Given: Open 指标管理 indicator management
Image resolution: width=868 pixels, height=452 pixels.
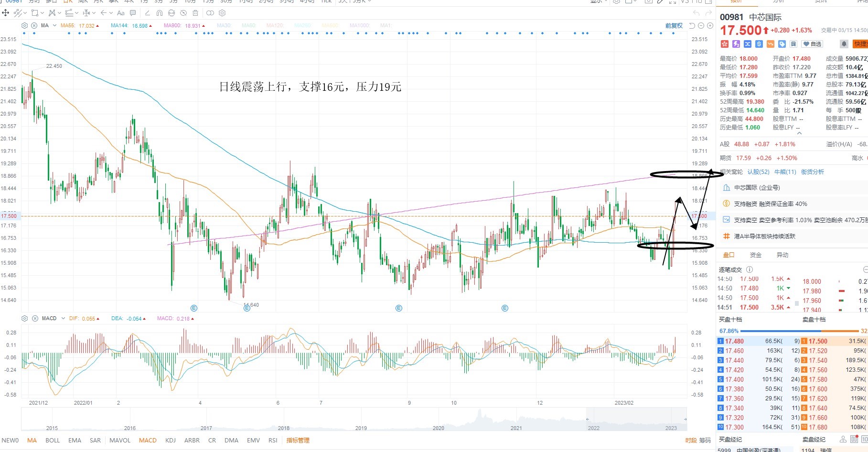Looking at the screenshot, I should (298, 441).
